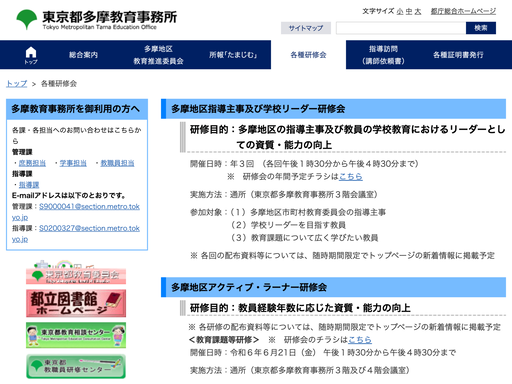Open the 指導課 contact link

(x=29, y=185)
